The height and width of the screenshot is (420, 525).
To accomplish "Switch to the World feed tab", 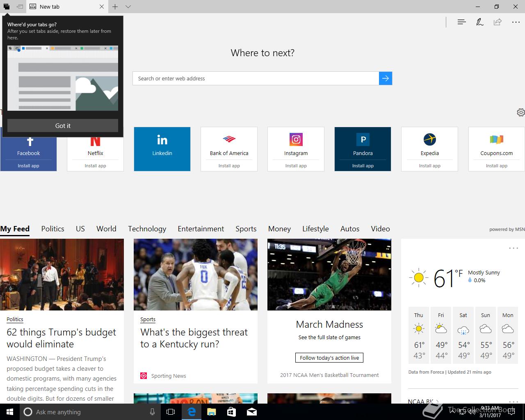I will coord(106,229).
